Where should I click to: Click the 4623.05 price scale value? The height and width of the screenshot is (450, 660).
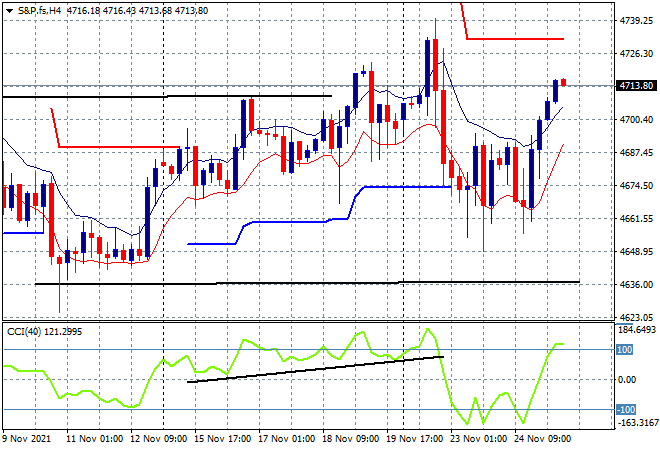click(x=636, y=317)
